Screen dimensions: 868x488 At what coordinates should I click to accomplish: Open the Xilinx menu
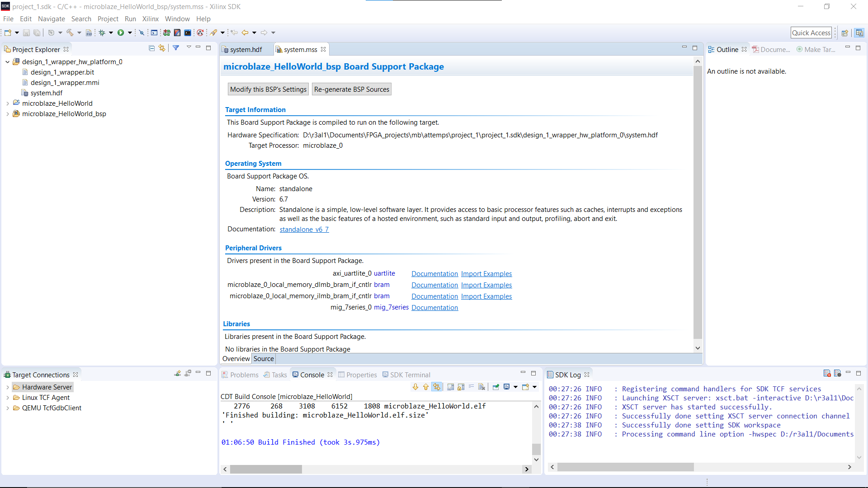tap(150, 19)
